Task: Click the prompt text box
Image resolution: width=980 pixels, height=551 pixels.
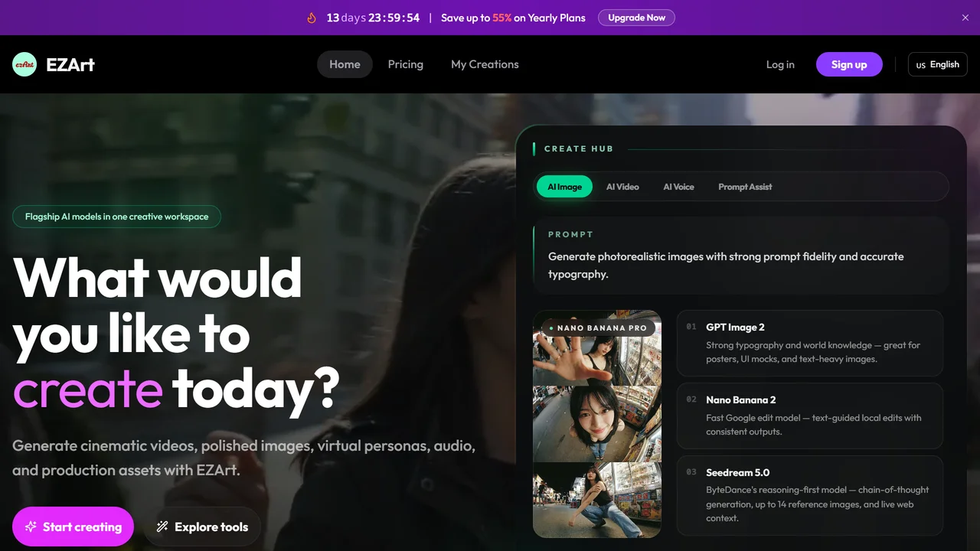Action: [740, 256]
